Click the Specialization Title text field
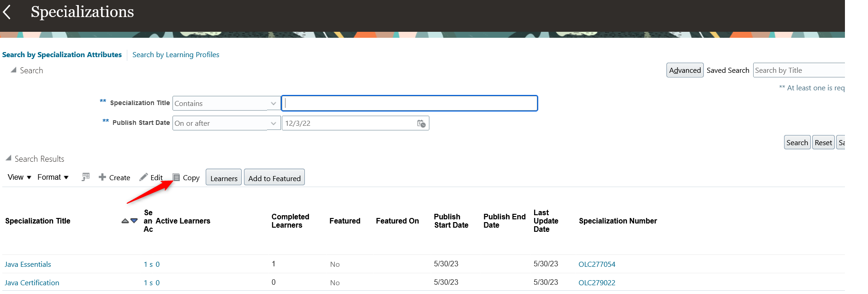The height and width of the screenshot is (294, 868). 409,103
